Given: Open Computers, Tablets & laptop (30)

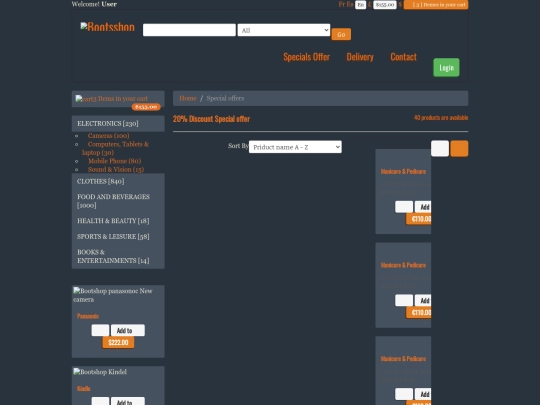Looking at the screenshot, I should 115,148.
